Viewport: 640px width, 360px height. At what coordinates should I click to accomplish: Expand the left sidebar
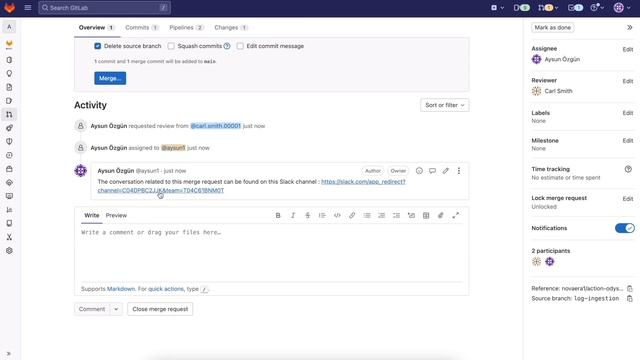[x=9, y=353]
